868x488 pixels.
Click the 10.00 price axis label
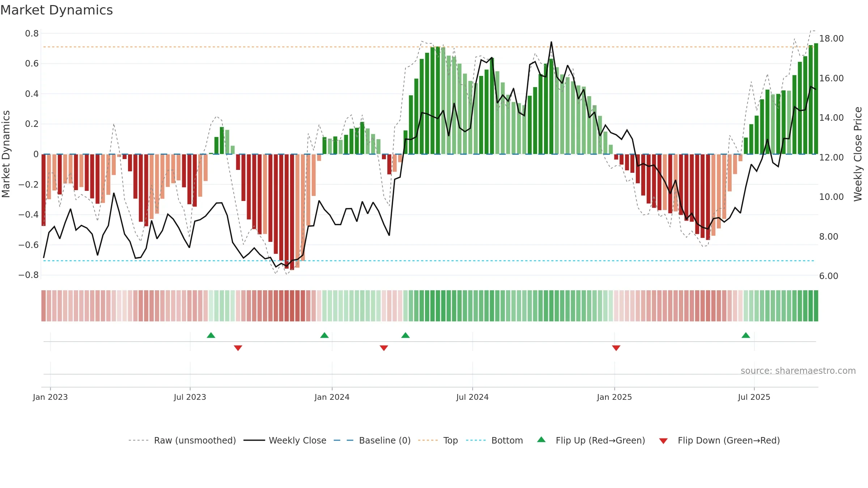point(831,197)
